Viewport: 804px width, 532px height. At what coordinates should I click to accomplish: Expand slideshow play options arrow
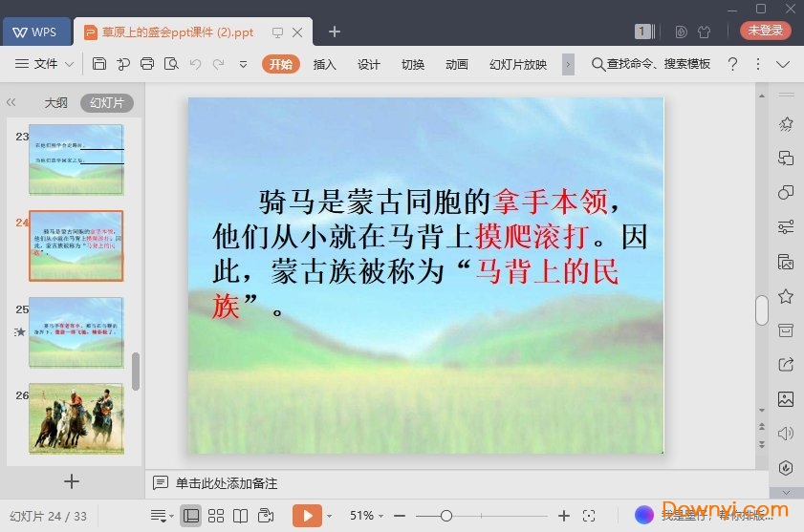tap(329, 516)
